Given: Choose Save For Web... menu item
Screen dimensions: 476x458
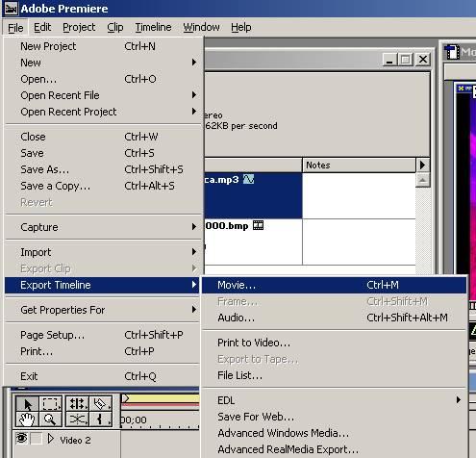Looking at the screenshot, I should point(335,417).
